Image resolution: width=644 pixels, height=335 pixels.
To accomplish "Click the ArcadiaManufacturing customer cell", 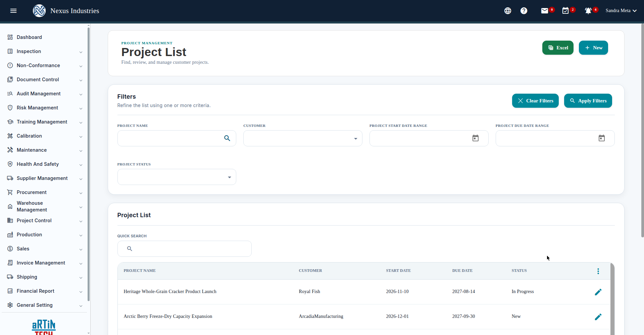I will click(x=321, y=317).
